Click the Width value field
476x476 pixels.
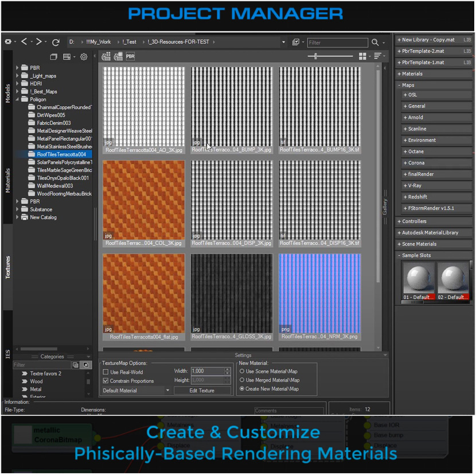click(208, 371)
